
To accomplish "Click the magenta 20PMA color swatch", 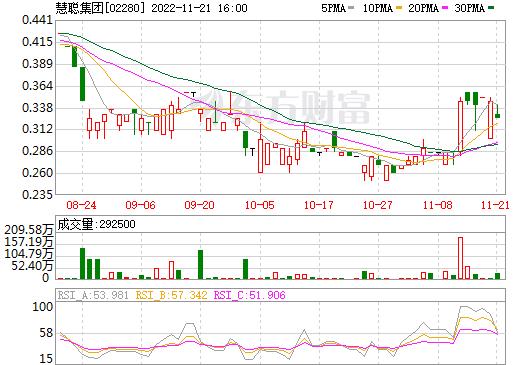I will pos(445,8).
